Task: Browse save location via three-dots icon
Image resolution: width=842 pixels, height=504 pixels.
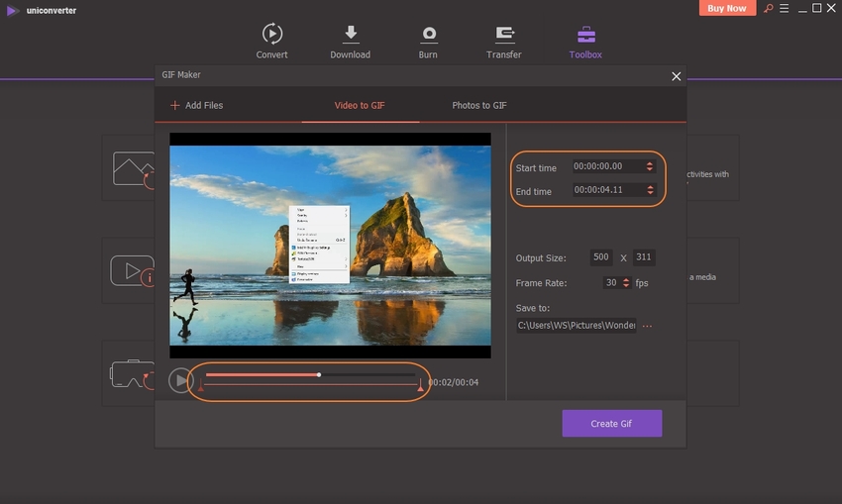Action: point(648,326)
